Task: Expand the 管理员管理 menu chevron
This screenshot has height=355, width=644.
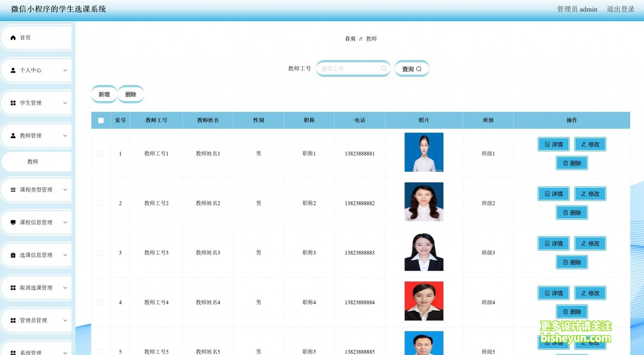Action: (x=65, y=320)
